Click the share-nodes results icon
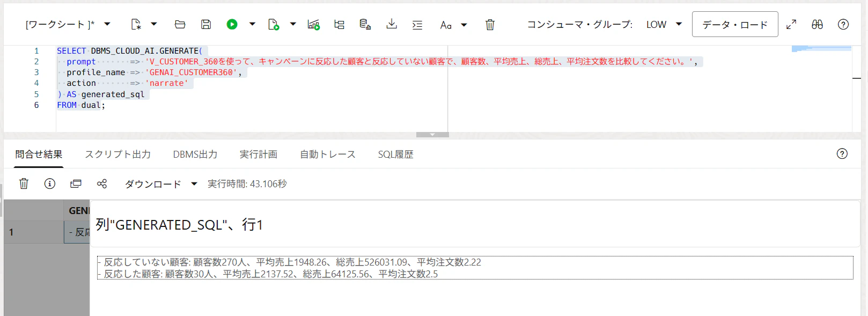 (102, 183)
